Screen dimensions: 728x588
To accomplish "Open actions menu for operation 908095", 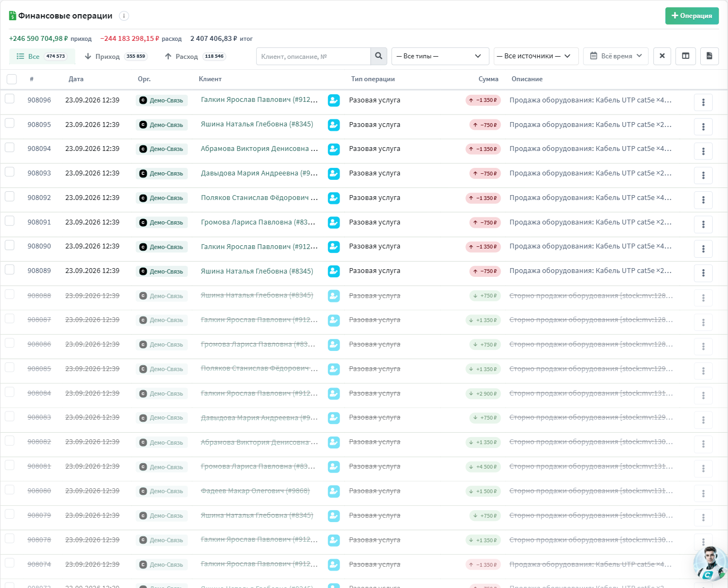I will coord(703,127).
